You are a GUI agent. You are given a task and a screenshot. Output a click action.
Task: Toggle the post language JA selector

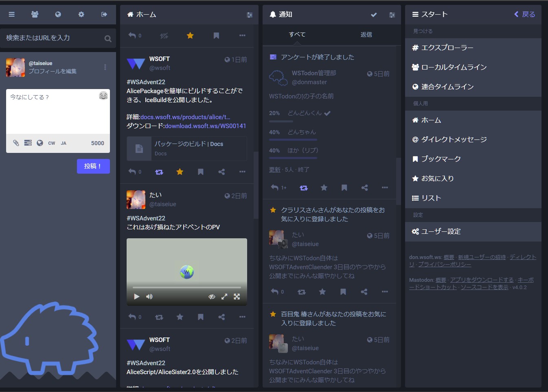[64, 143]
